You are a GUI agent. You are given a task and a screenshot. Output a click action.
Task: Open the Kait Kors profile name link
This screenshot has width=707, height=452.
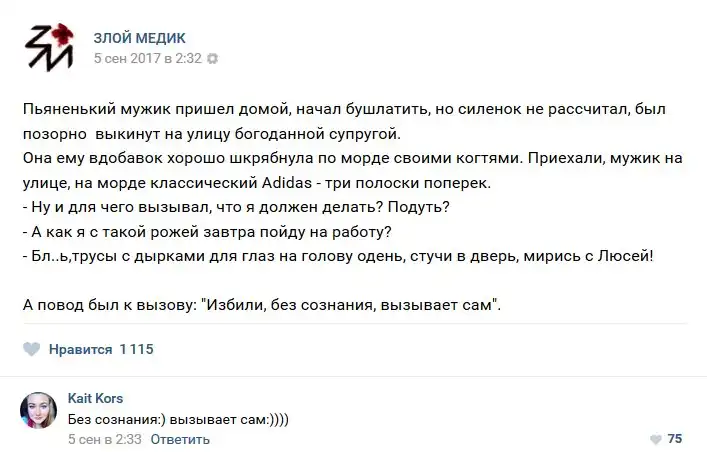click(95, 398)
